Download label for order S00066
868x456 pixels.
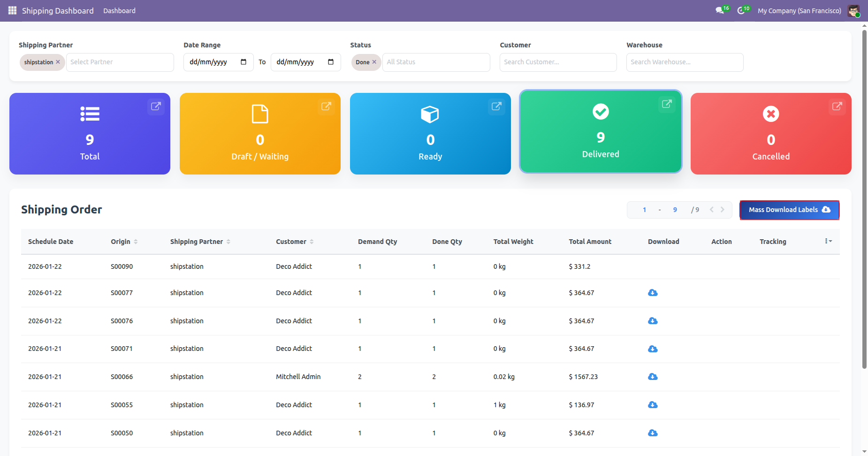point(653,377)
